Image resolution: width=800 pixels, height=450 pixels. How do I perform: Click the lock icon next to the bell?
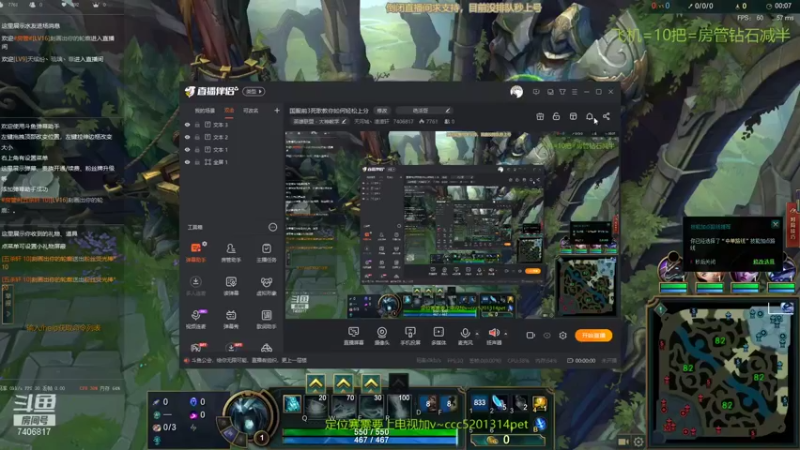pos(556,117)
